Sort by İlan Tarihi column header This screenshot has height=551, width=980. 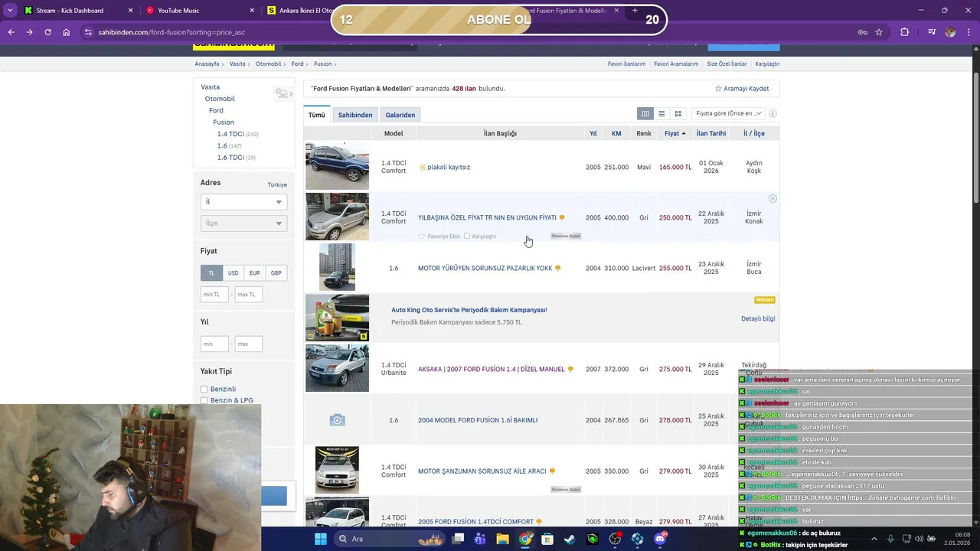click(x=711, y=133)
